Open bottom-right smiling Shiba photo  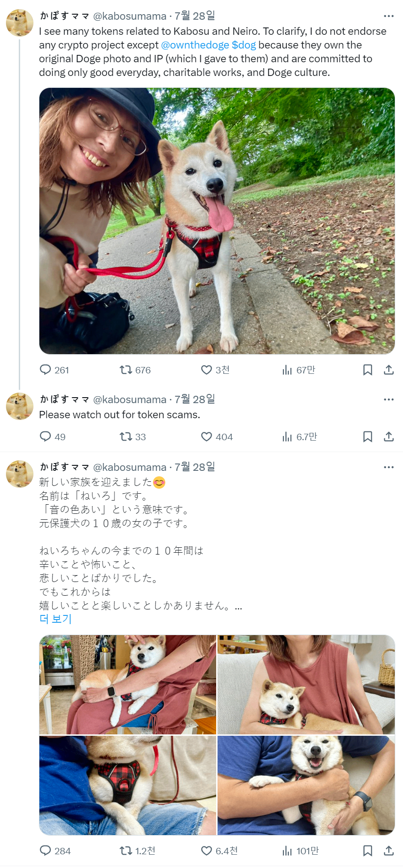[x=306, y=785]
